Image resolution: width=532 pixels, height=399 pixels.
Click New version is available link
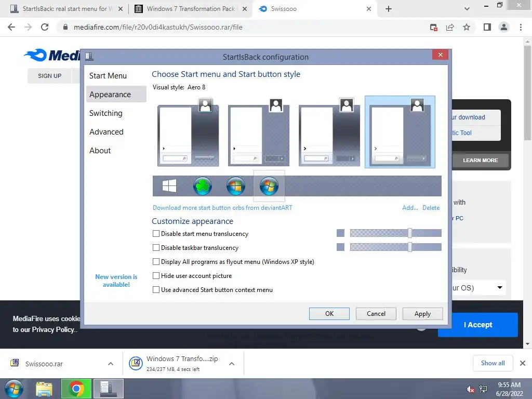(116, 281)
